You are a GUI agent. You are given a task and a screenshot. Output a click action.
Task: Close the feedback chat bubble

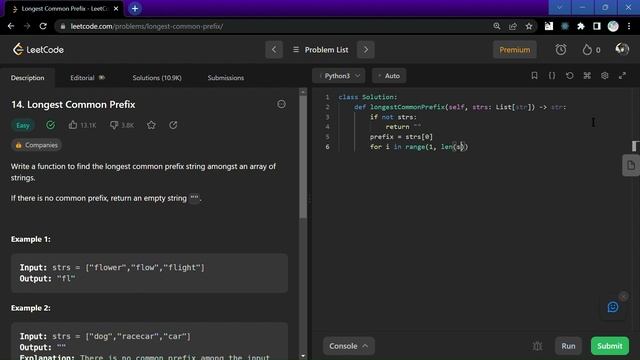pyautogui.click(x=623, y=296)
